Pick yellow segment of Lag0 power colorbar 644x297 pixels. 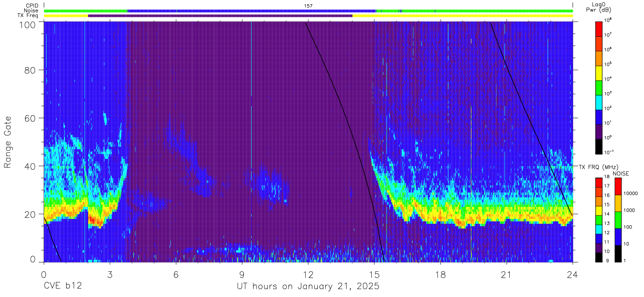coord(599,72)
